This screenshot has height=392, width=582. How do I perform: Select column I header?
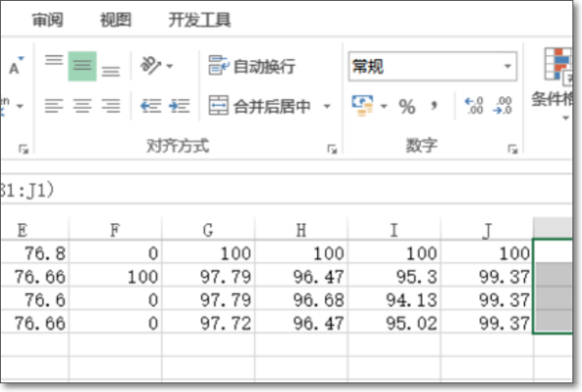tap(394, 230)
